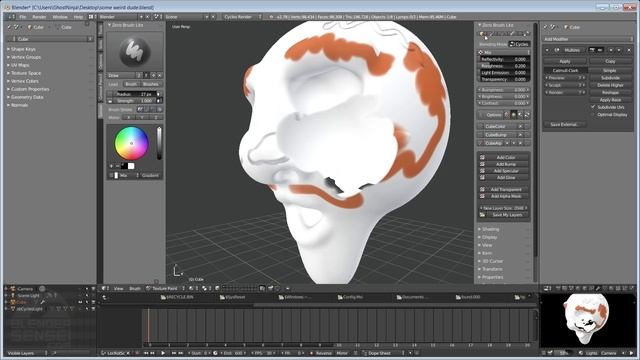The width and height of the screenshot is (640, 360).
Task: Toggle Mirror X option
Action: (x=128, y=118)
